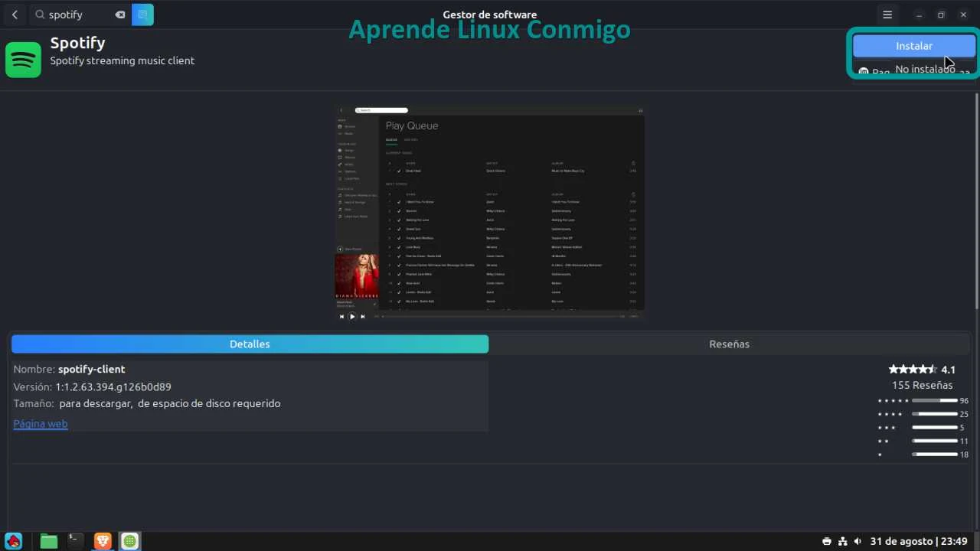Open the red bird start menu icon

tap(14, 541)
